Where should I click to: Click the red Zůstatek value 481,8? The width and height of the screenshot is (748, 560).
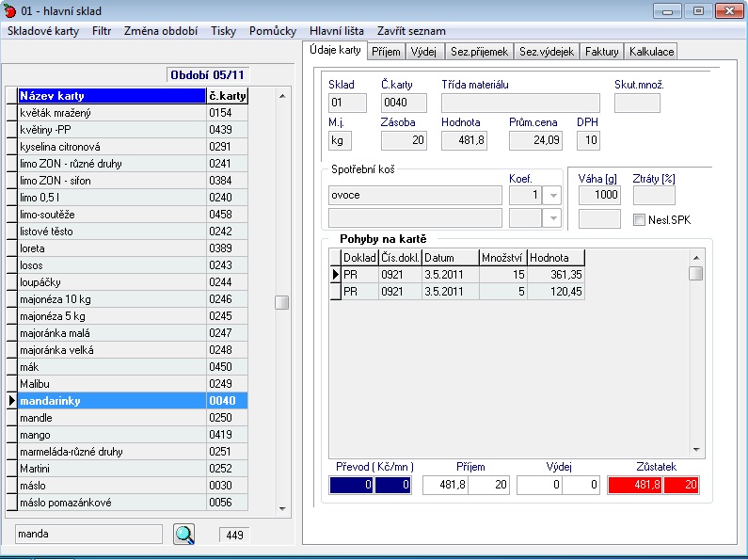coord(635,485)
